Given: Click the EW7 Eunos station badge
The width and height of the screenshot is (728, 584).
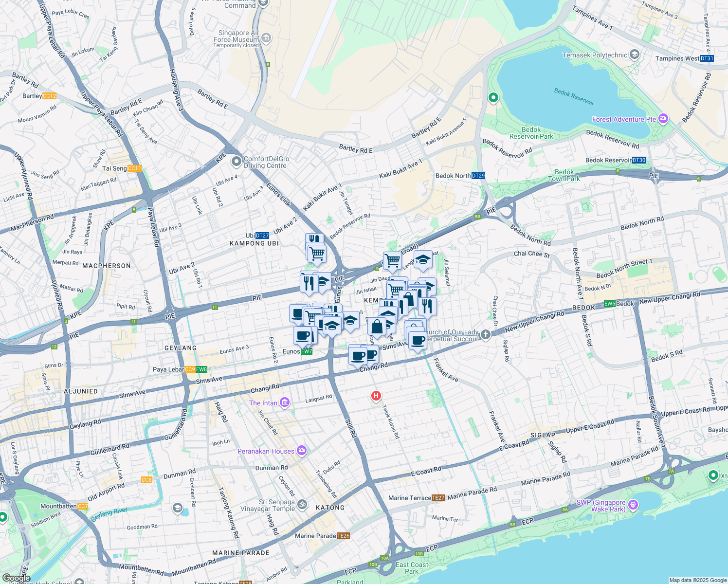Looking at the screenshot, I should point(306,351).
